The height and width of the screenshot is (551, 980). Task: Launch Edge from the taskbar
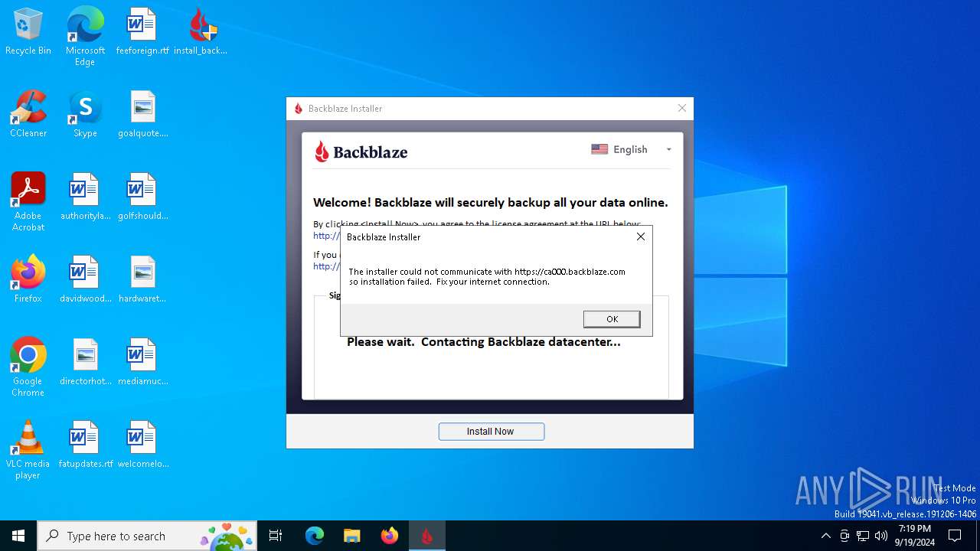coord(315,536)
